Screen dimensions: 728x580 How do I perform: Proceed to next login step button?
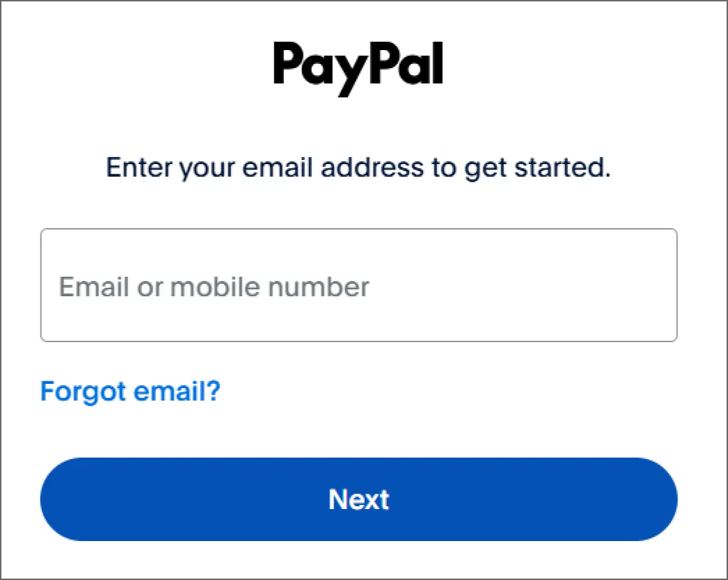click(x=359, y=499)
